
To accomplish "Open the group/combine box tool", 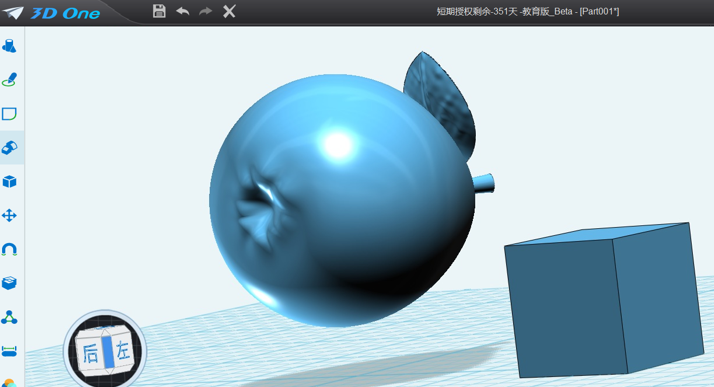I will (x=10, y=283).
